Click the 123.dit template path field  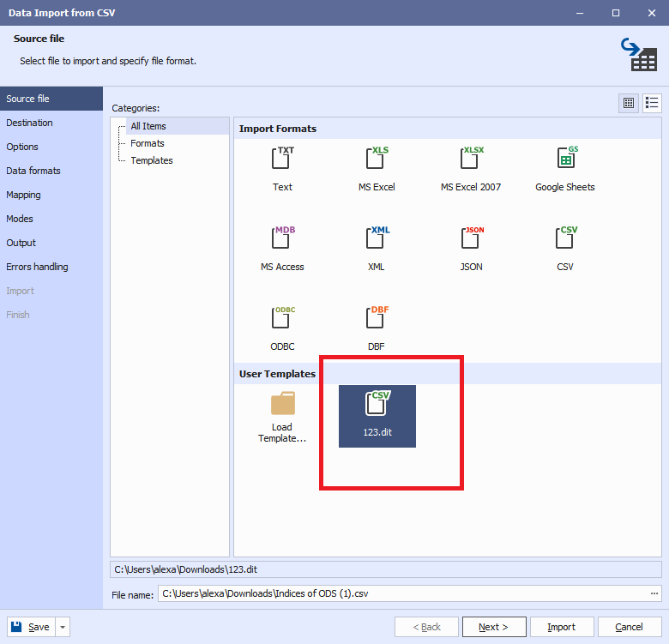(386, 569)
